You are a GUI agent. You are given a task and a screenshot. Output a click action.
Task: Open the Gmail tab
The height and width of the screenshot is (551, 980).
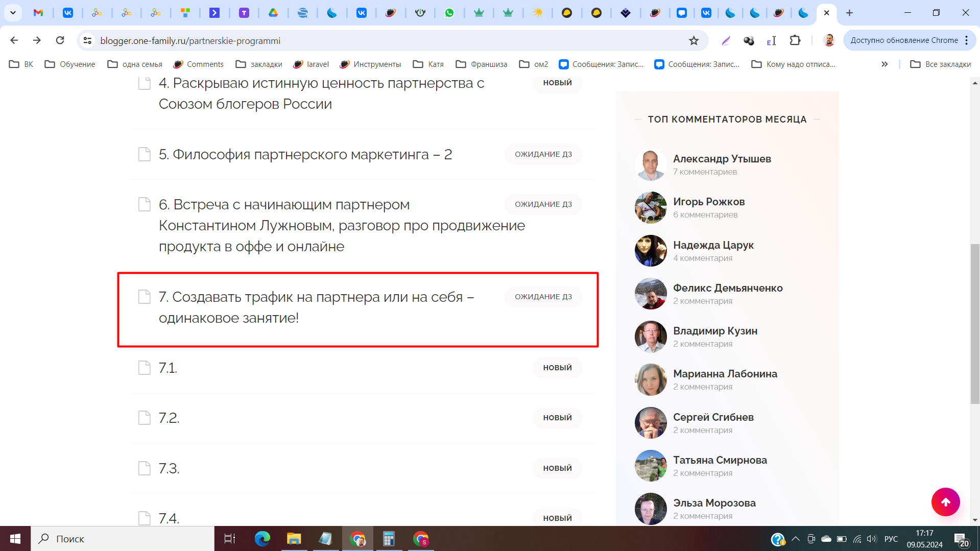coord(38,13)
